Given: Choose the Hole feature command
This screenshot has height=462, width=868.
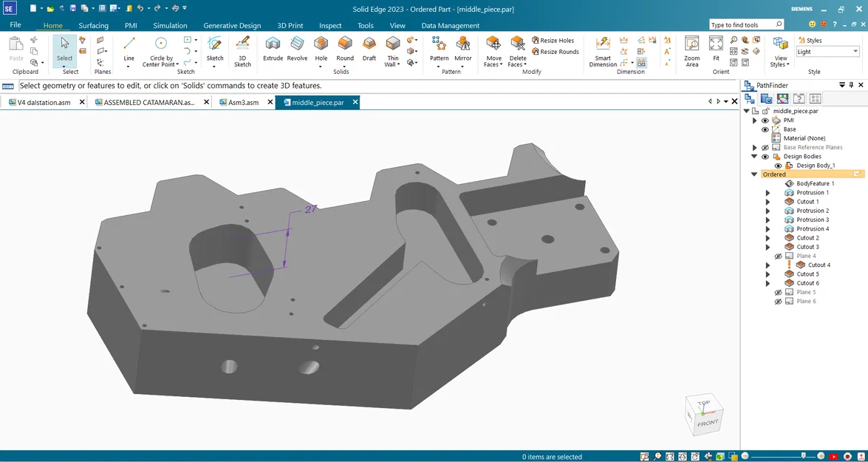Looking at the screenshot, I should coord(321,51).
